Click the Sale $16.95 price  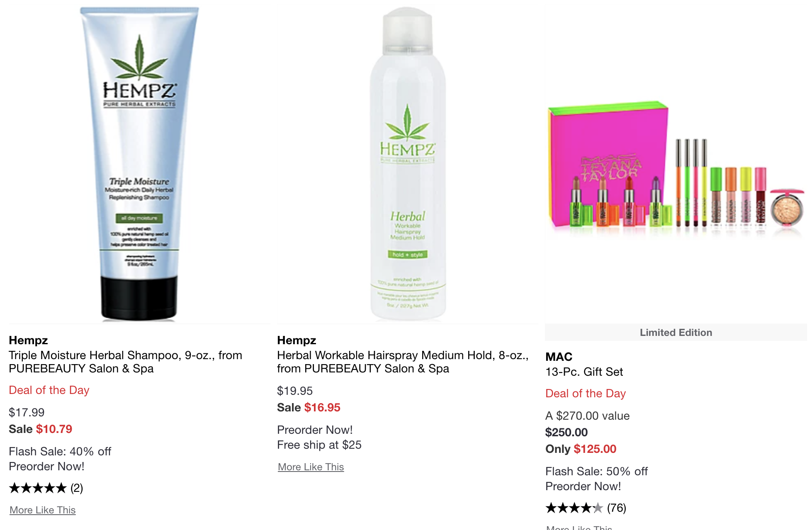(x=309, y=407)
